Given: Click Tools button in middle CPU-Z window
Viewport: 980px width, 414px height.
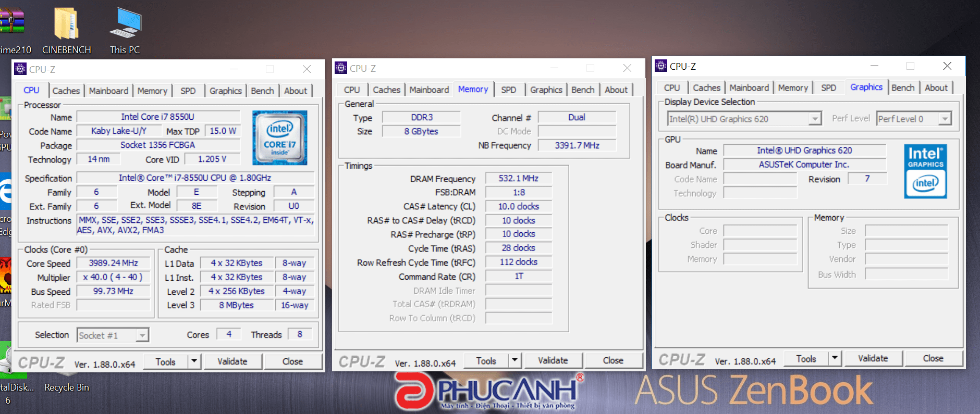Looking at the screenshot, I should [486, 360].
